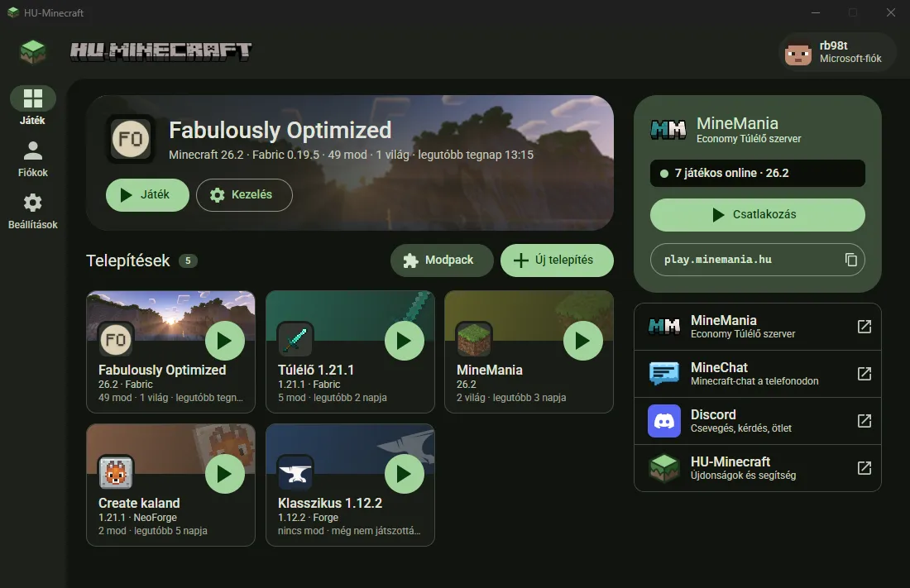This screenshot has height=588, width=910.
Task: Play the Fabulously Optimized installation card
Action: point(224,341)
